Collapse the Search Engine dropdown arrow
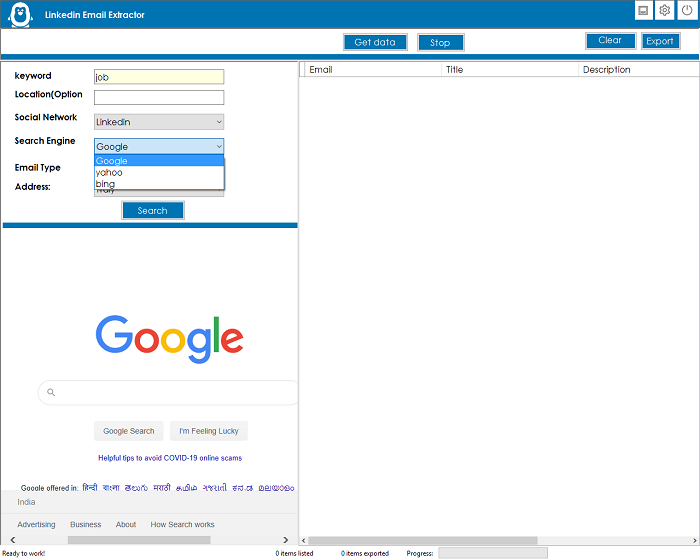This screenshot has height=560, width=700. pos(218,147)
